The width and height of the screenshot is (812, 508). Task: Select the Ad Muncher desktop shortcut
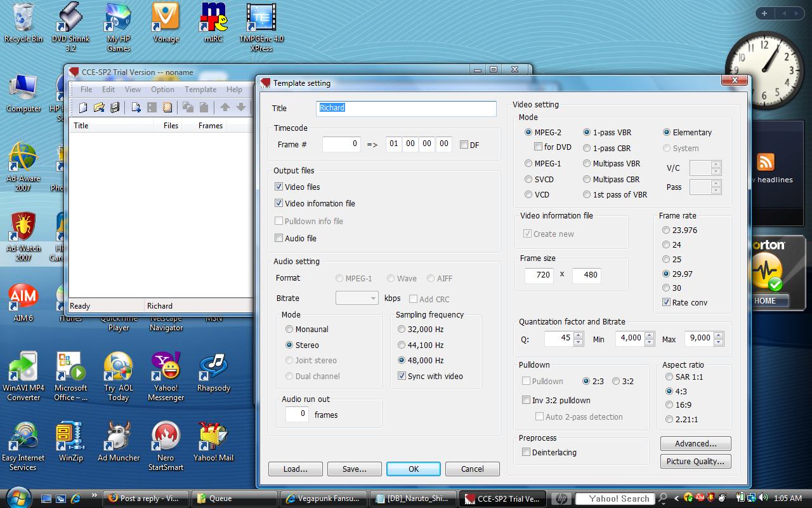point(118,442)
